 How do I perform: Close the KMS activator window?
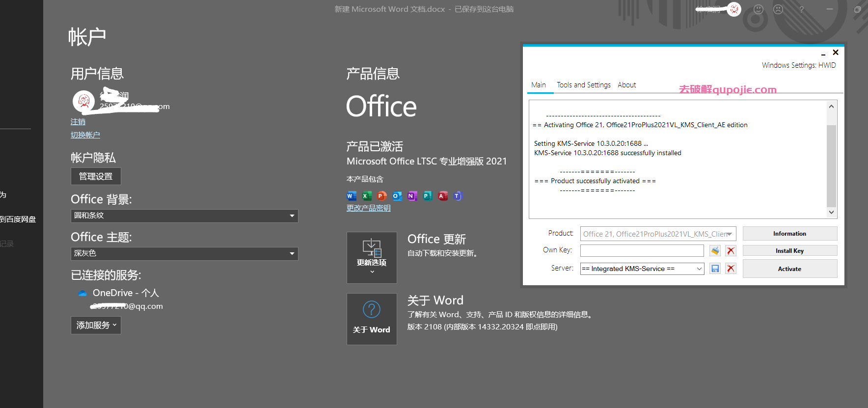[836, 53]
